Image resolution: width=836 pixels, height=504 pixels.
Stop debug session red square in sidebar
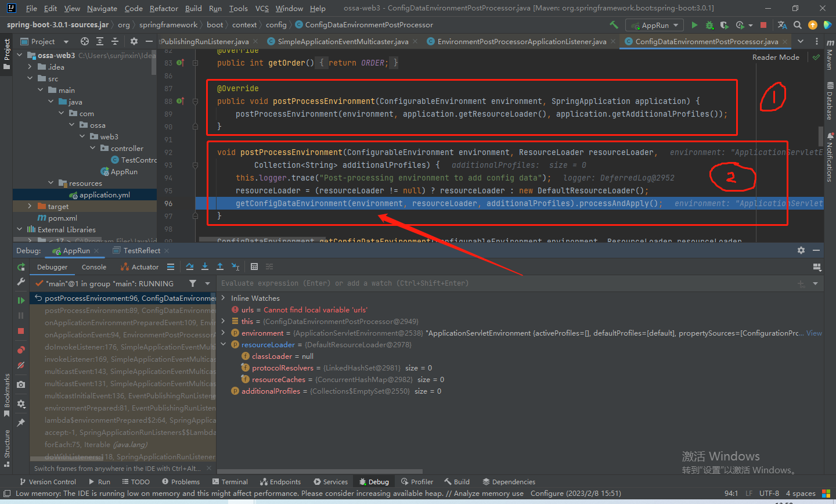[x=21, y=331]
